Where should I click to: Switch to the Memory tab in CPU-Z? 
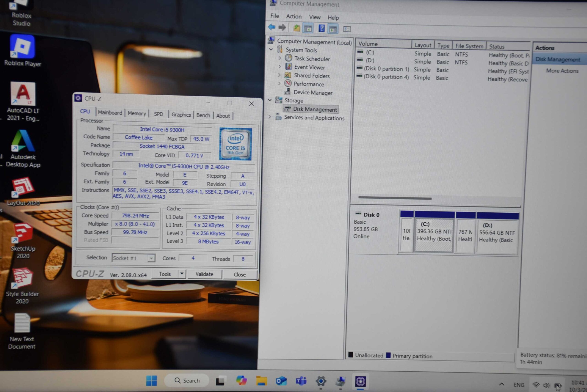tap(137, 113)
